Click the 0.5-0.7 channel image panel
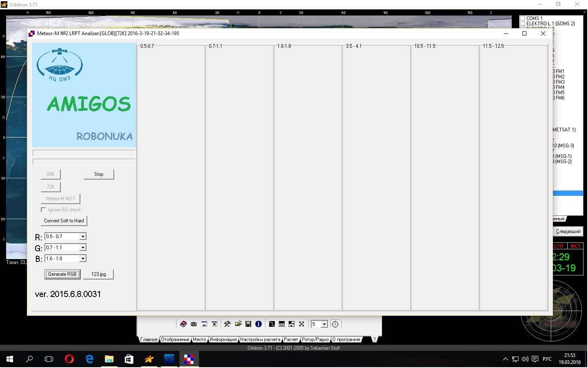 171,178
